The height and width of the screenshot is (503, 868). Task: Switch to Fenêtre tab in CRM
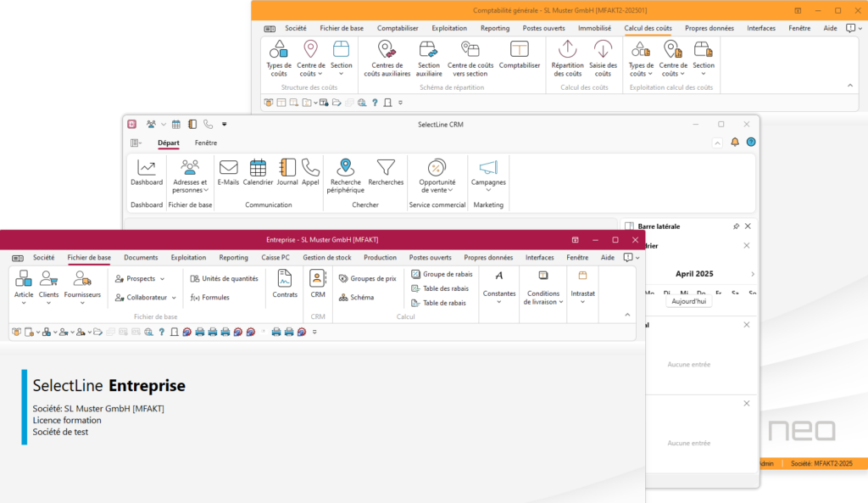point(206,143)
